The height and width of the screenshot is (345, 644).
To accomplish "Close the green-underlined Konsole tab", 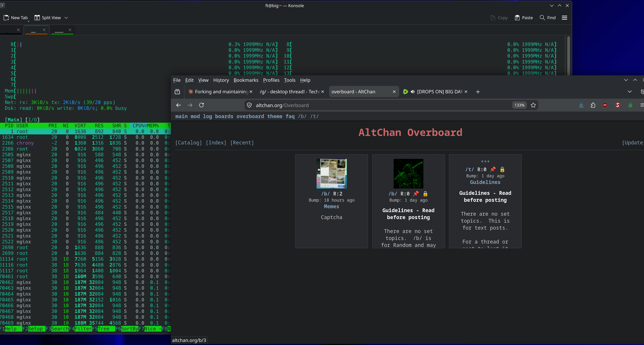I will click(70, 30).
